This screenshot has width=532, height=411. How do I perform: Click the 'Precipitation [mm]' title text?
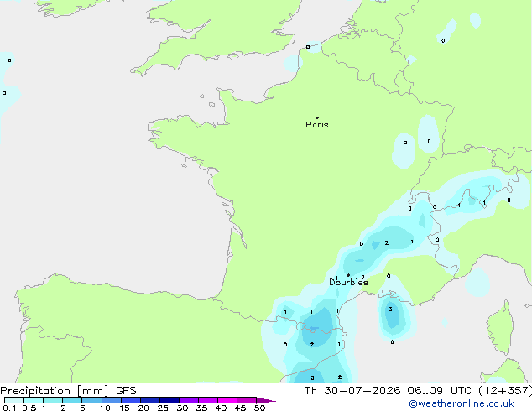55,391
